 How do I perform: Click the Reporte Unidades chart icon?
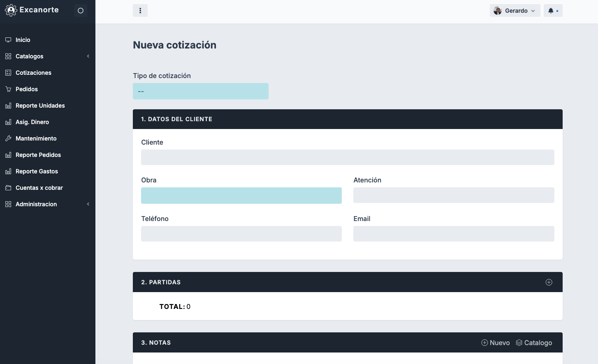[8, 106]
